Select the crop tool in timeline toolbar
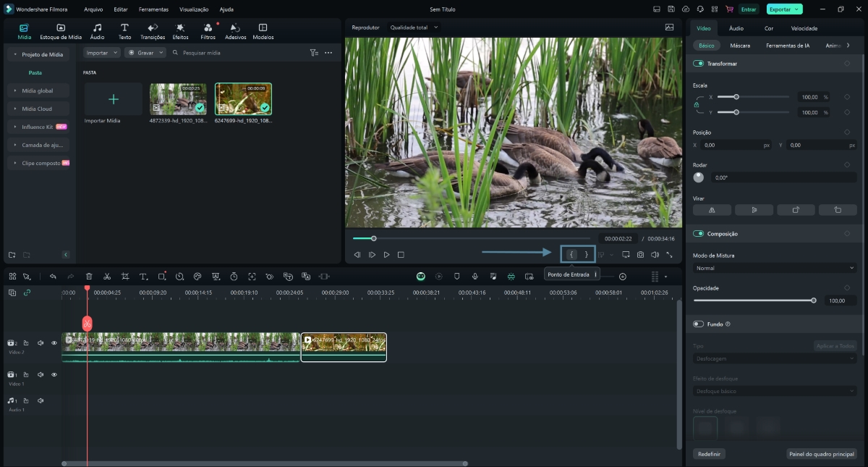 click(125, 277)
